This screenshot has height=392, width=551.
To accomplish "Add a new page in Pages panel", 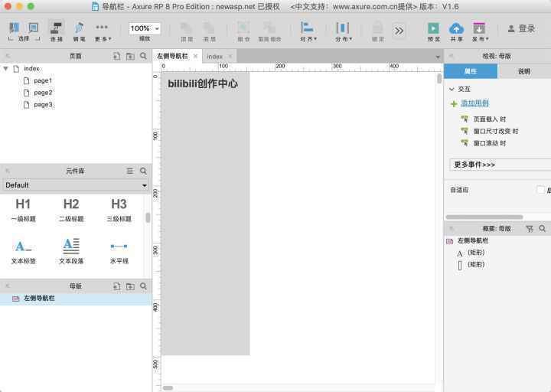I will [x=116, y=56].
